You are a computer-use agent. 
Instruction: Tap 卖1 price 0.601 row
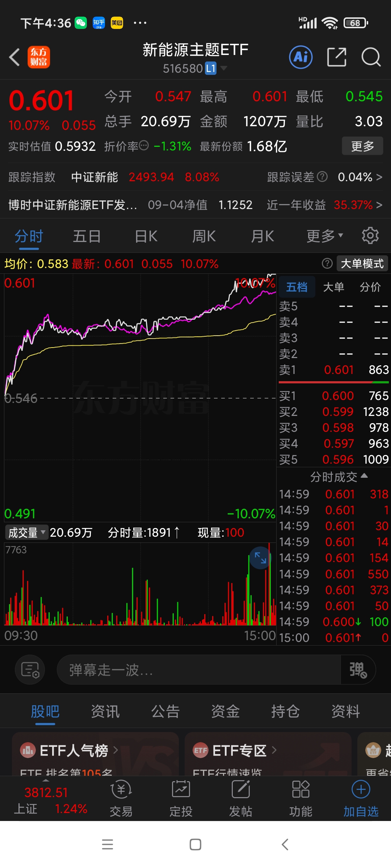tap(334, 370)
